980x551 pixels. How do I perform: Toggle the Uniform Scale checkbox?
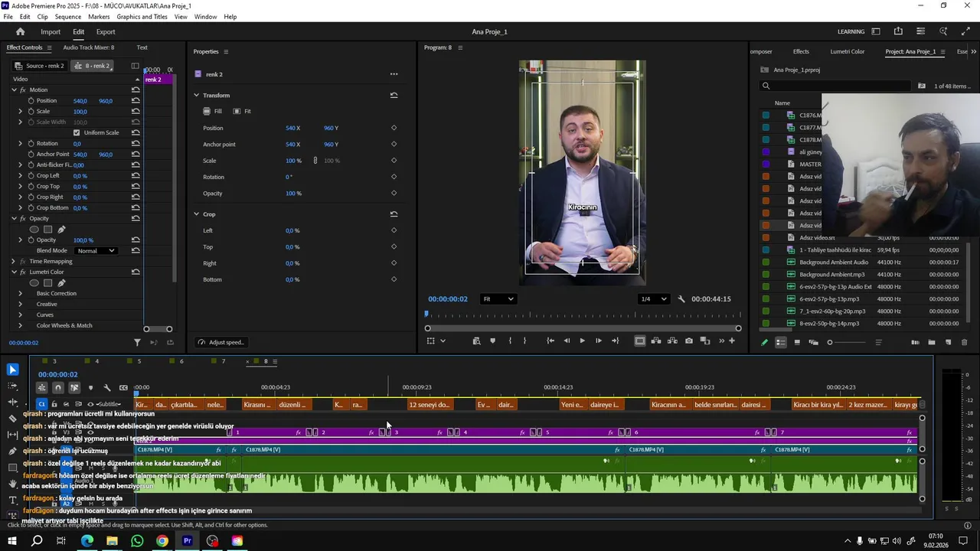pyautogui.click(x=77, y=132)
